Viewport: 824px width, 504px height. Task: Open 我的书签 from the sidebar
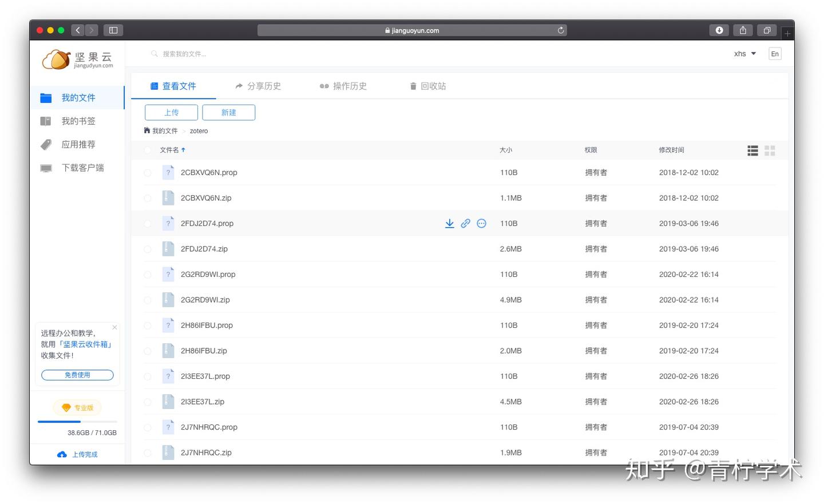(x=78, y=121)
